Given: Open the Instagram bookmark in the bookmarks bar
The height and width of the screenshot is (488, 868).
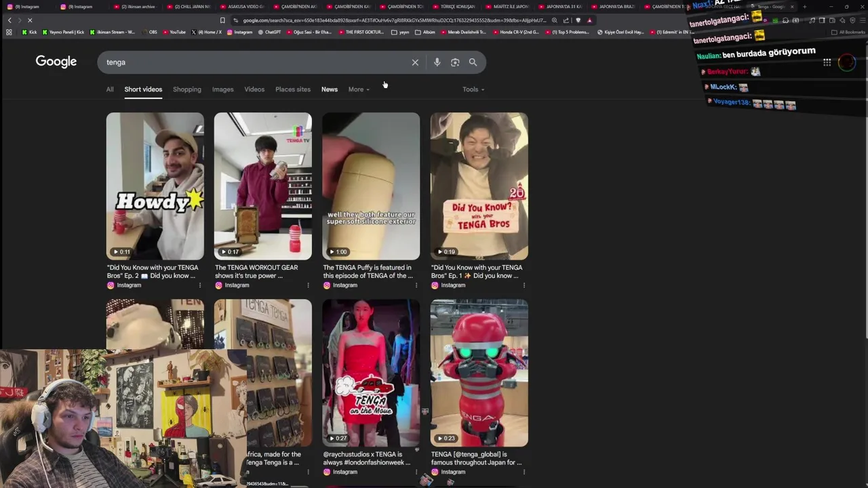Looking at the screenshot, I should pyautogui.click(x=239, y=32).
